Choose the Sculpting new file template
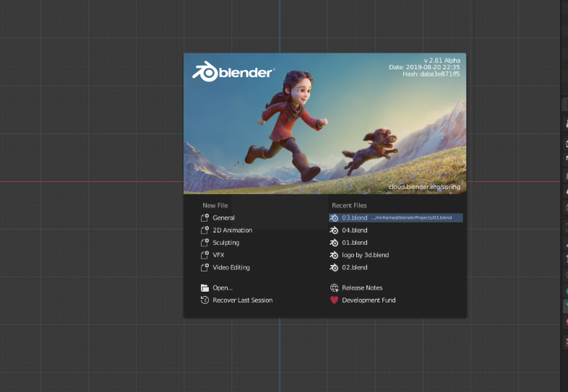This screenshot has height=392, width=568. tap(220, 243)
